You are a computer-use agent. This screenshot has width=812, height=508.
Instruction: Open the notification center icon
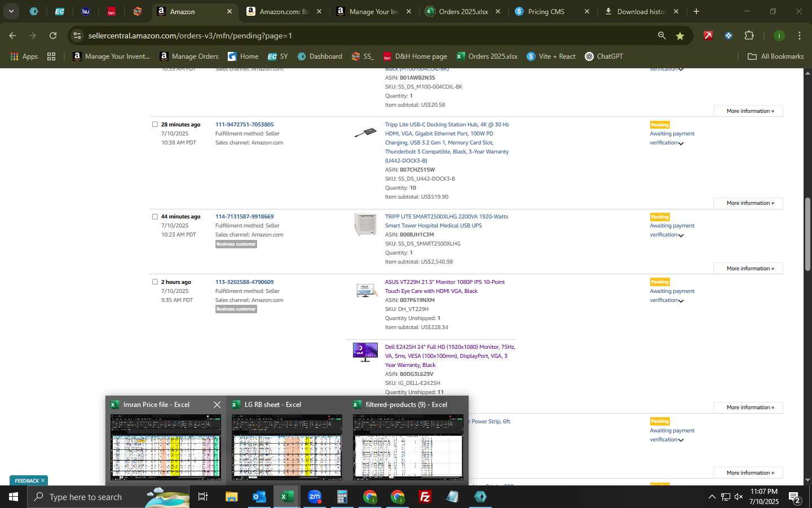click(x=795, y=497)
